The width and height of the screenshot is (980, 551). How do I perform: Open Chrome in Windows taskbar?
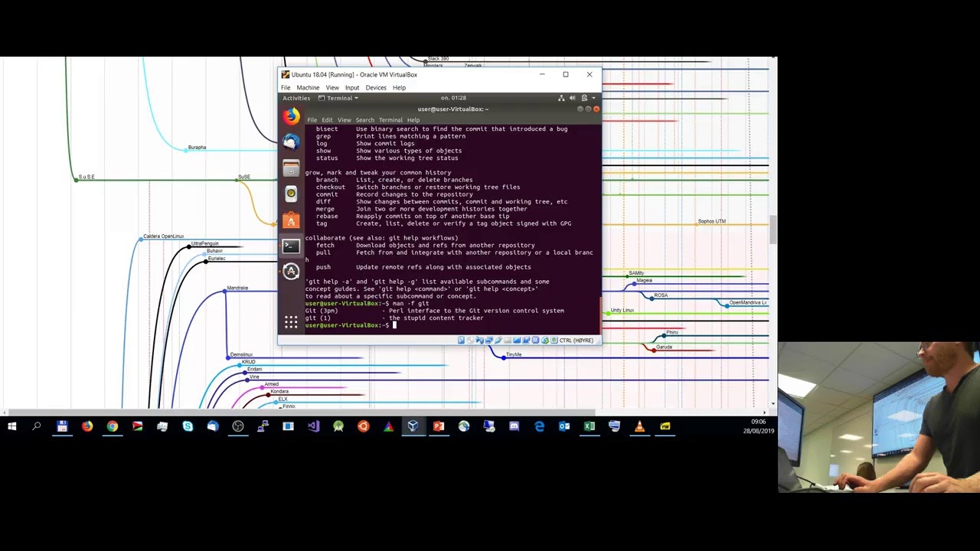click(113, 426)
